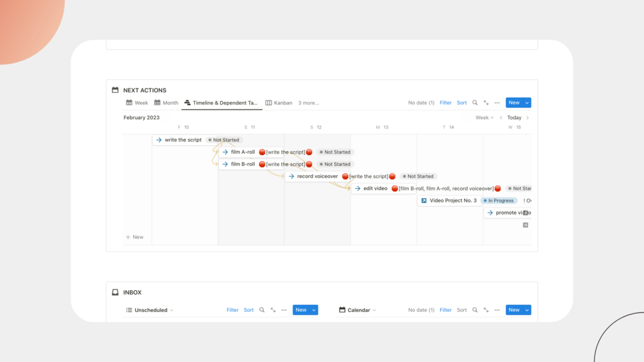Click the In Progress status tag

point(499,201)
